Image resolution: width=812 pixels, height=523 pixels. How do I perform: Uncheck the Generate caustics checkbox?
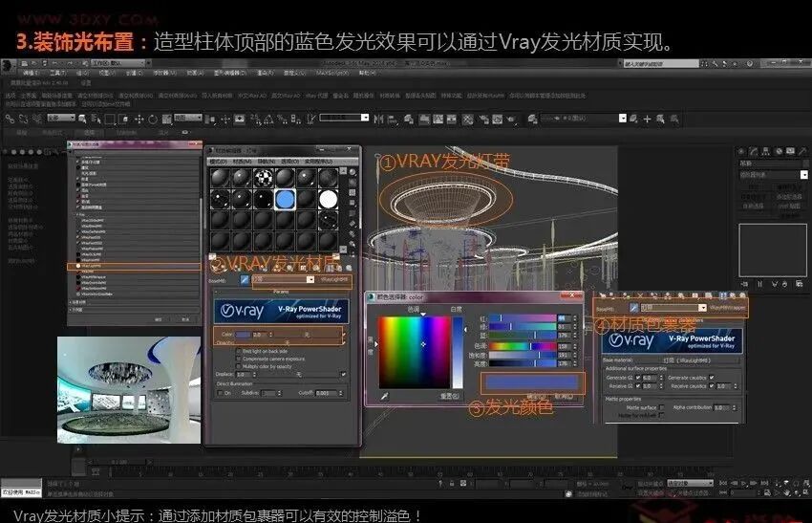point(712,378)
